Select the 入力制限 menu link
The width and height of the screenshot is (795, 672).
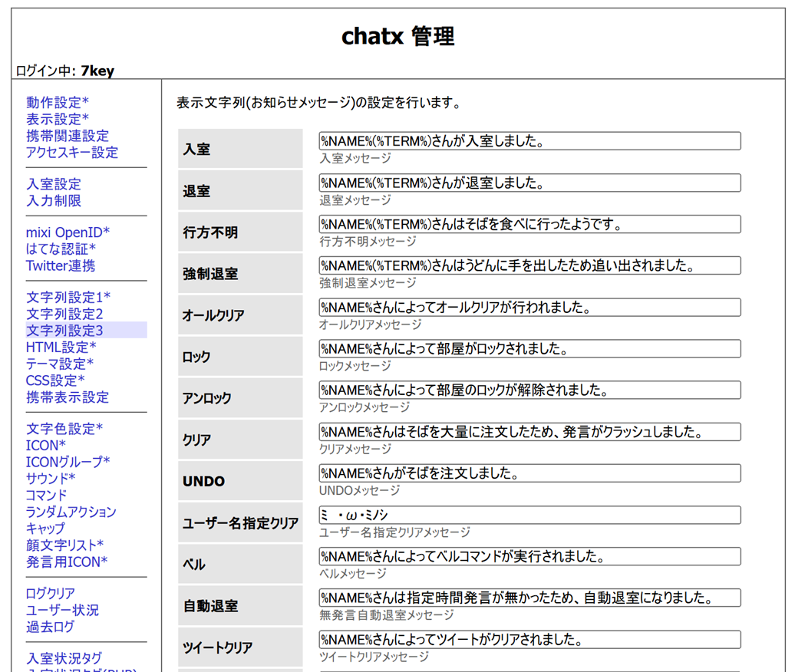54,201
